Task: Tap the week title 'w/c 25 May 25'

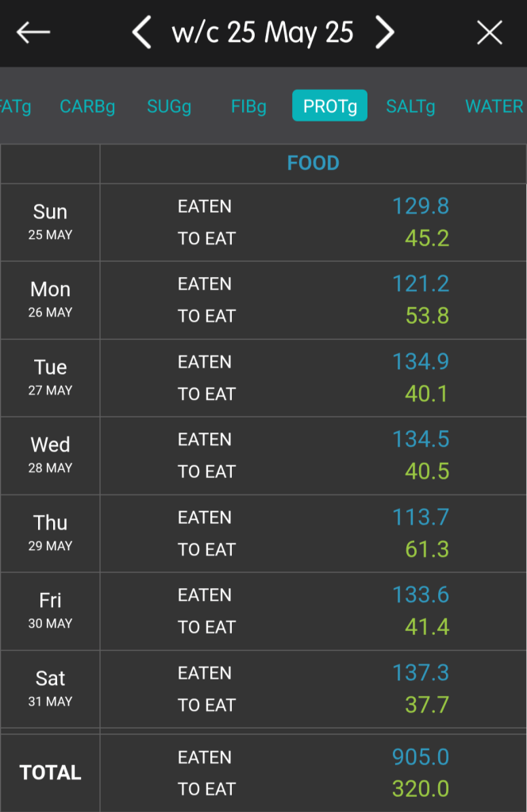Action: [263, 33]
